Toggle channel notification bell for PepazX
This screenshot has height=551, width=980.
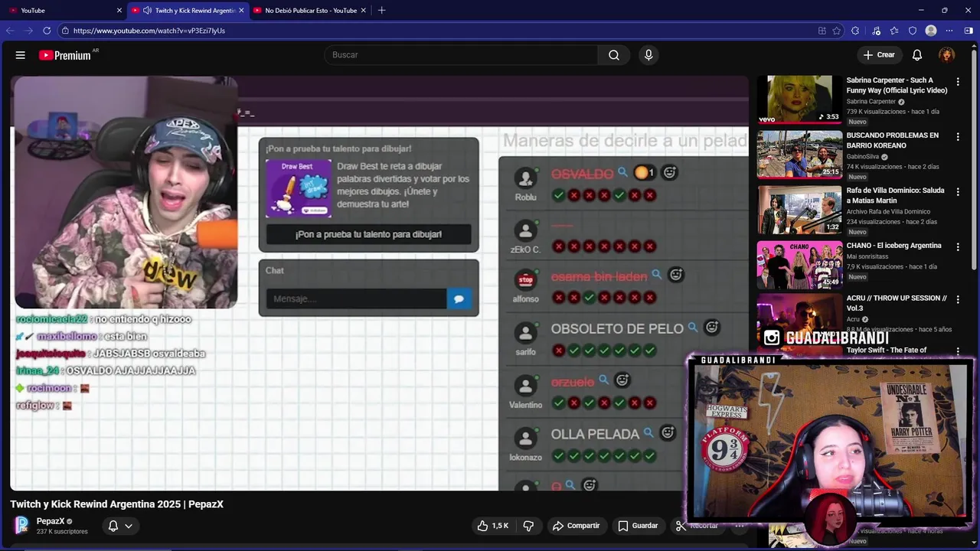[113, 526]
